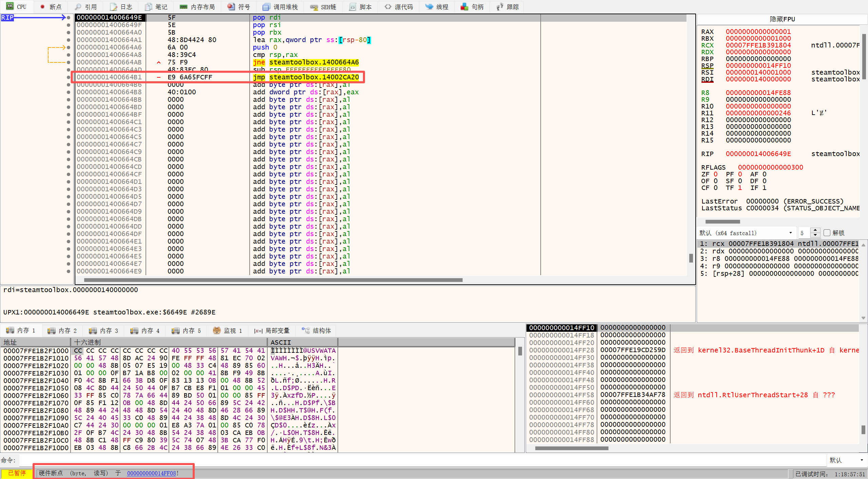The height and width of the screenshot is (479, 868).
Task: Switch to the 内存 2 dump tab
Action: tap(62, 330)
